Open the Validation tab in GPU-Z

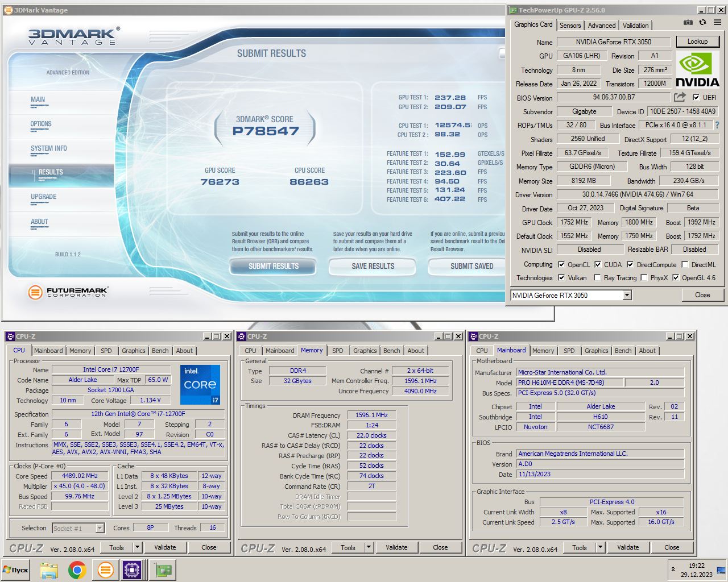(x=635, y=25)
